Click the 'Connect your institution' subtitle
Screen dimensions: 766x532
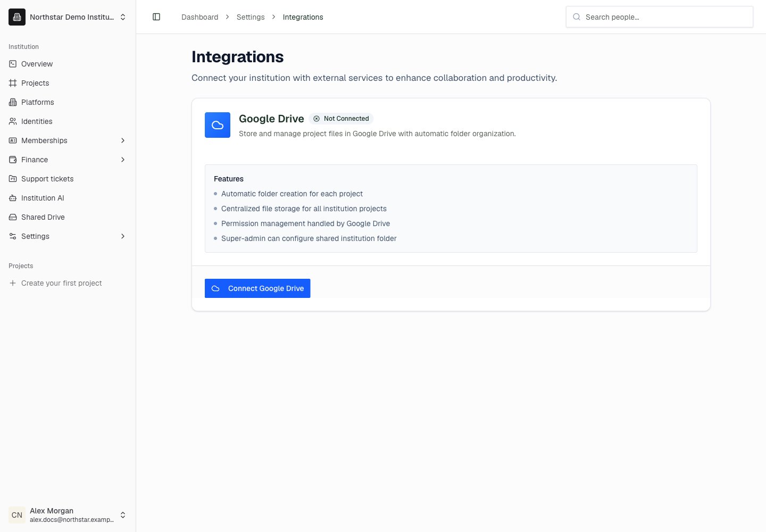click(374, 78)
